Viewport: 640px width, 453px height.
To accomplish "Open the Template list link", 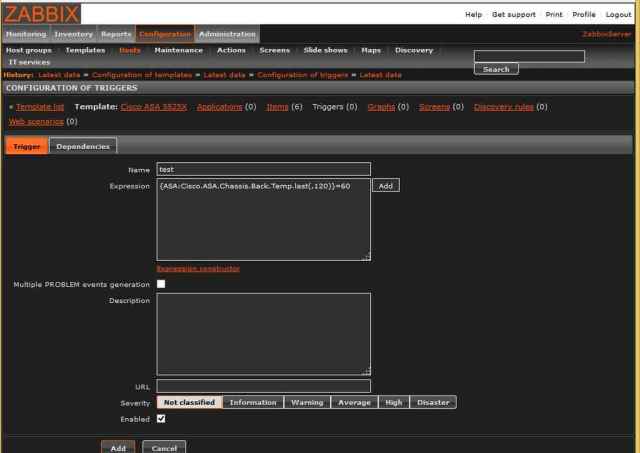I will pyautogui.click(x=40, y=107).
